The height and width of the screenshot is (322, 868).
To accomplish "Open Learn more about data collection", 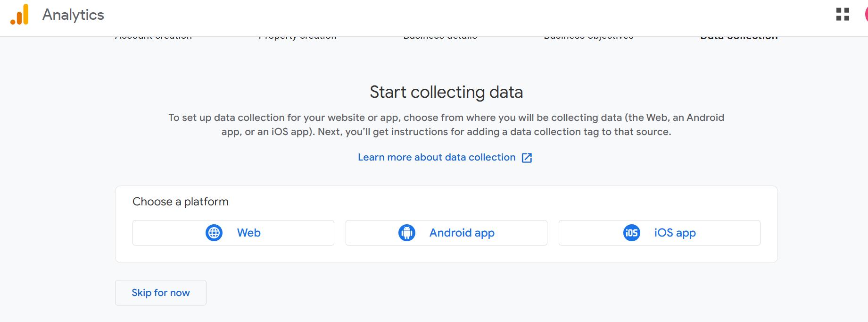I will [436, 157].
